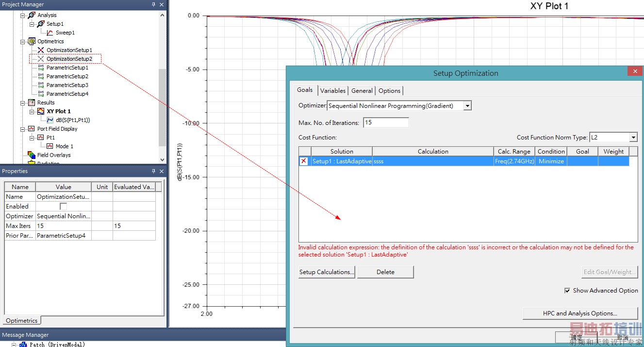The height and width of the screenshot is (347, 644).
Task: Click red X mark in goal row
Action: point(304,161)
